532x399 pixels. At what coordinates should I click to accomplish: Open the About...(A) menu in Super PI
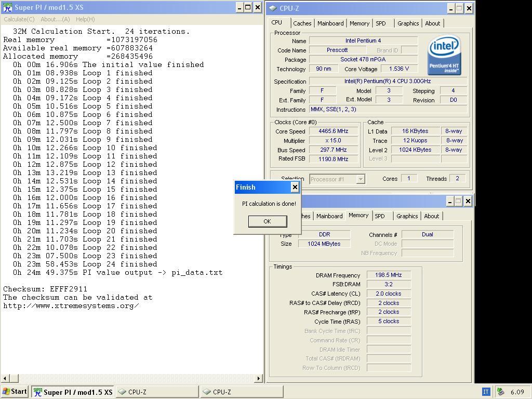[55, 19]
